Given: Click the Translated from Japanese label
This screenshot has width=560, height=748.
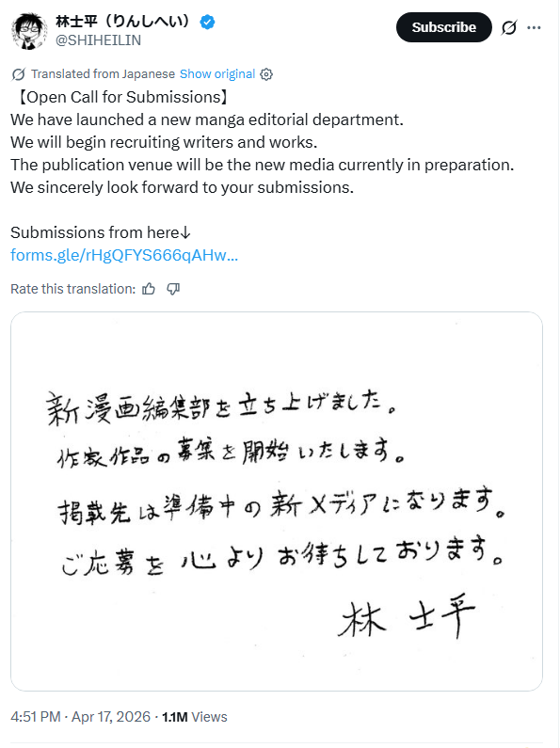Looking at the screenshot, I should [x=103, y=74].
